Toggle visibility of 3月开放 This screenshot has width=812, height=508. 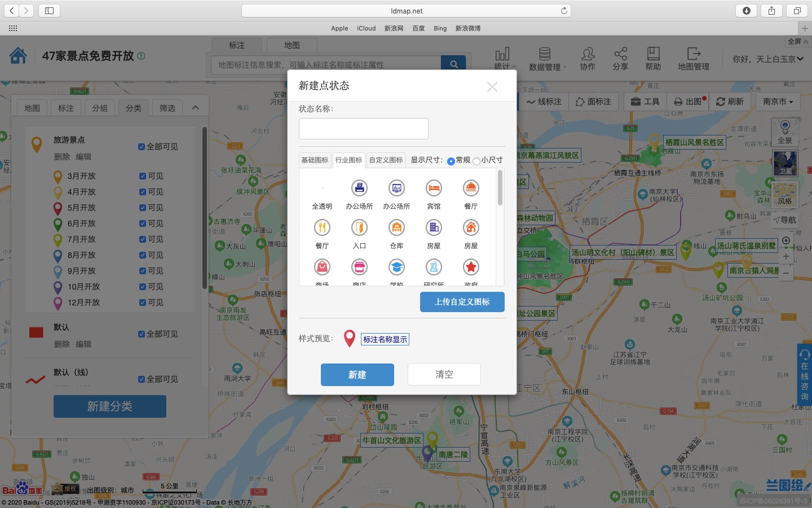click(x=143, y=176)
